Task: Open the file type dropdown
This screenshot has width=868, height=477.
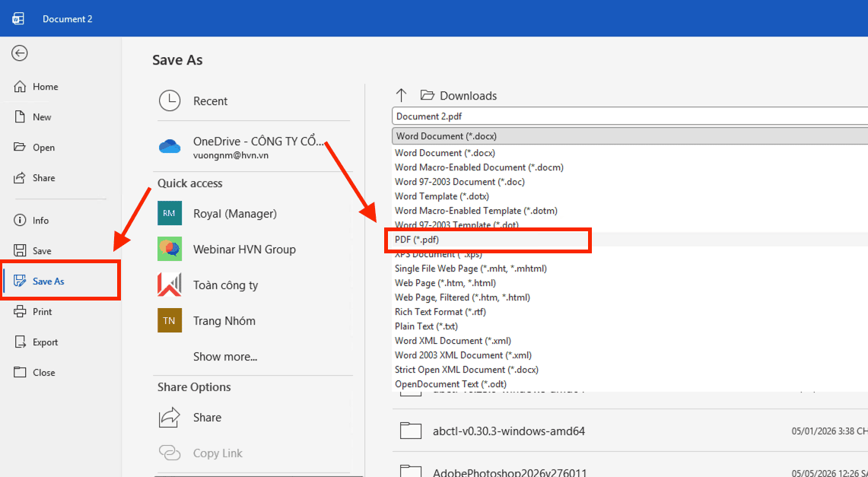Action: point(630,136)
